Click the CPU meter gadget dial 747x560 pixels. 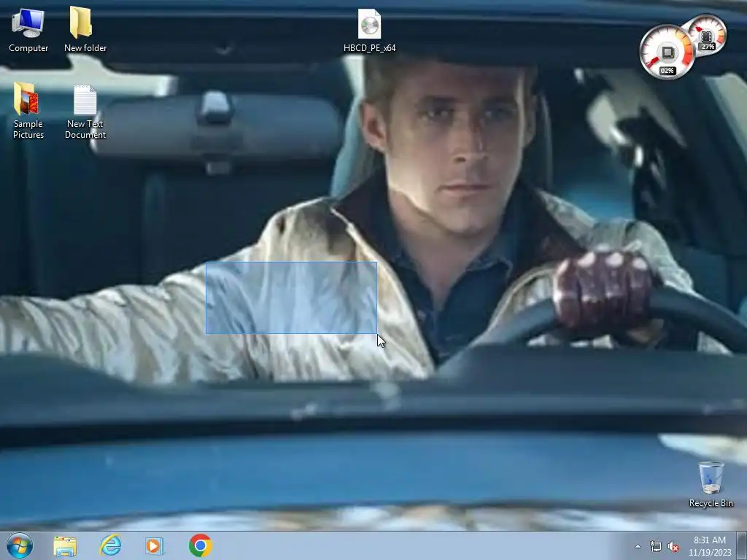[667, 52]
